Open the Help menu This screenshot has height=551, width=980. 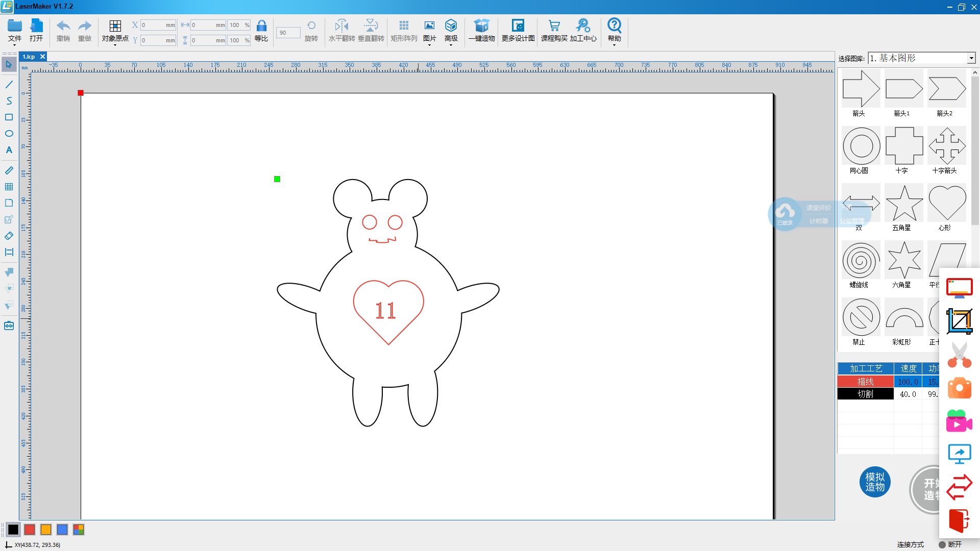[614, 32]
